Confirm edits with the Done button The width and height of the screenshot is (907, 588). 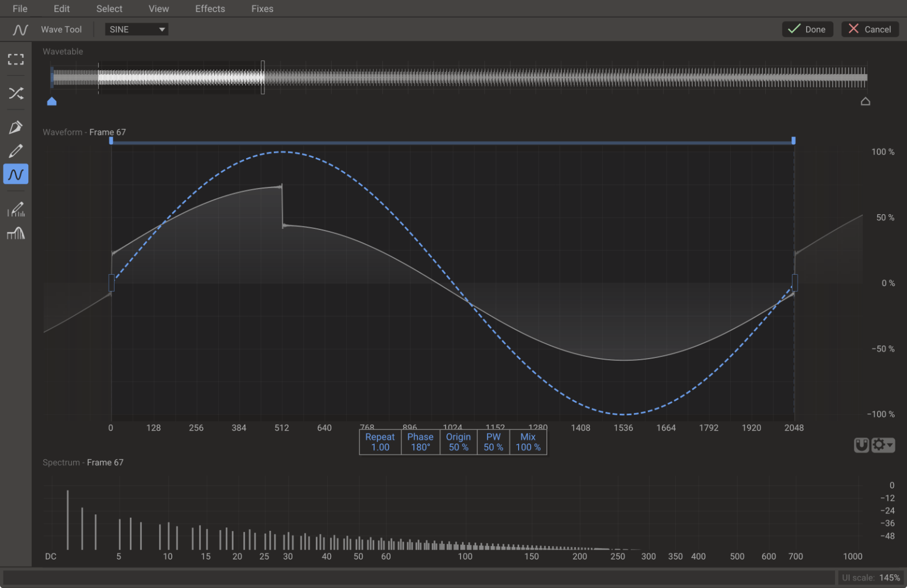807,29
